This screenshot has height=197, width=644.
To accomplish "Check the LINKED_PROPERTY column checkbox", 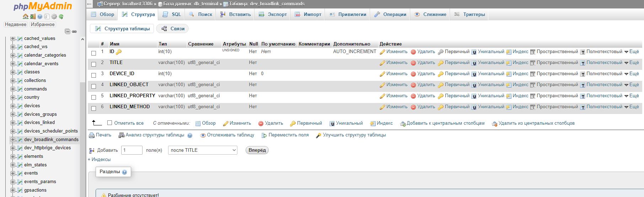I will [x=94, y=97].
